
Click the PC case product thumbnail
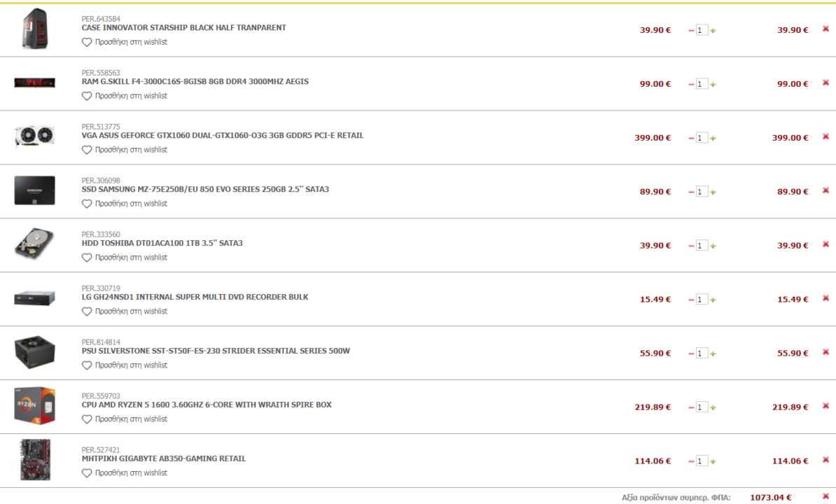[34, 29]
